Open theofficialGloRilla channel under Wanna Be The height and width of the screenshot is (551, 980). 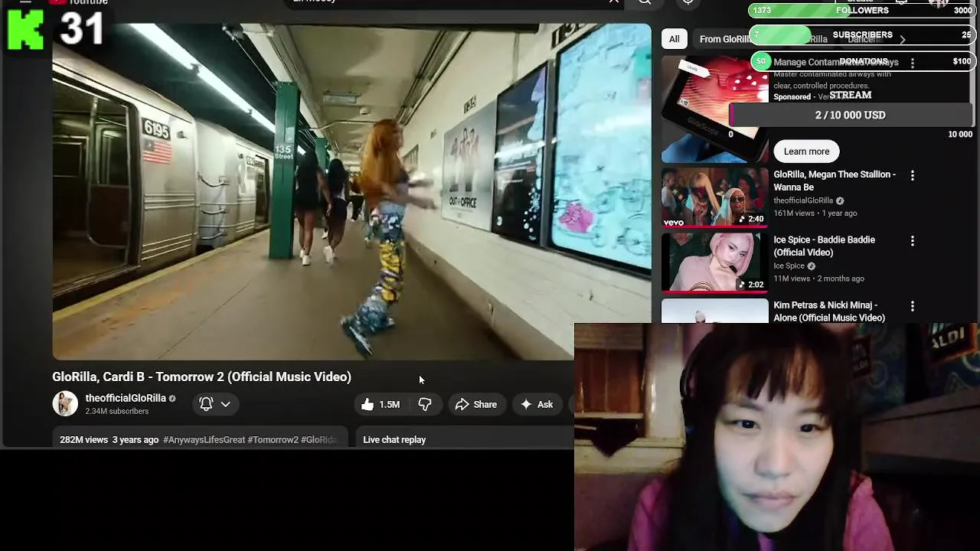pos(802,201)
